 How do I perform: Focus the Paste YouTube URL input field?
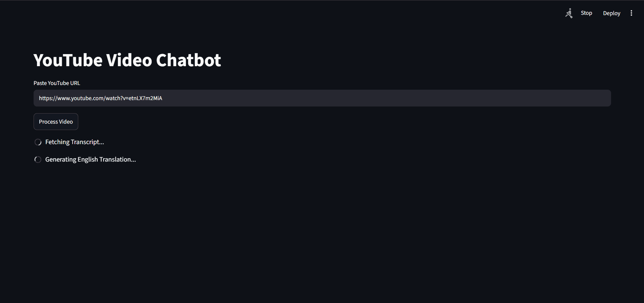point(322,98)
